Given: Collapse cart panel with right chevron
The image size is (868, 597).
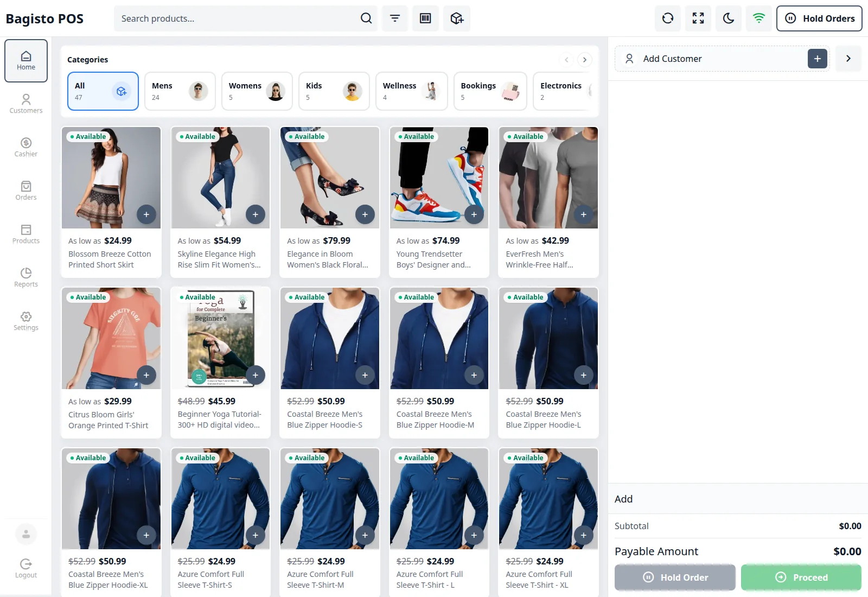Looking at the screenshot, I should click(848, 59).
